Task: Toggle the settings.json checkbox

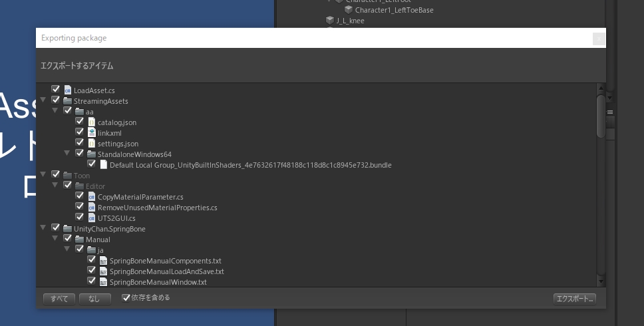Action: pyautogui.click(x=80, y=142)
